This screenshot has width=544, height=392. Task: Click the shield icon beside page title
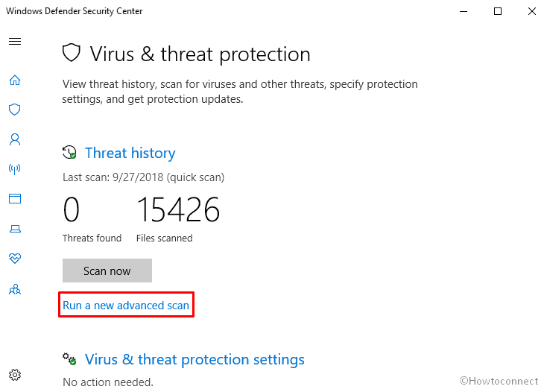tap(72, 53)
